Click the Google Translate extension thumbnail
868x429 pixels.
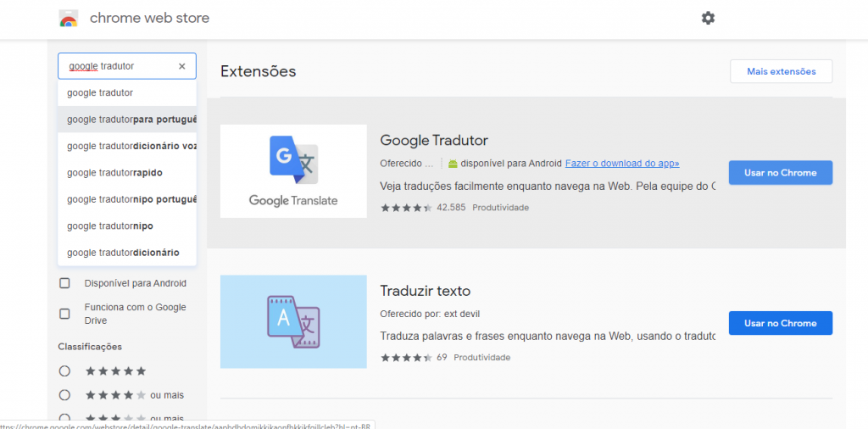[293, 171]
